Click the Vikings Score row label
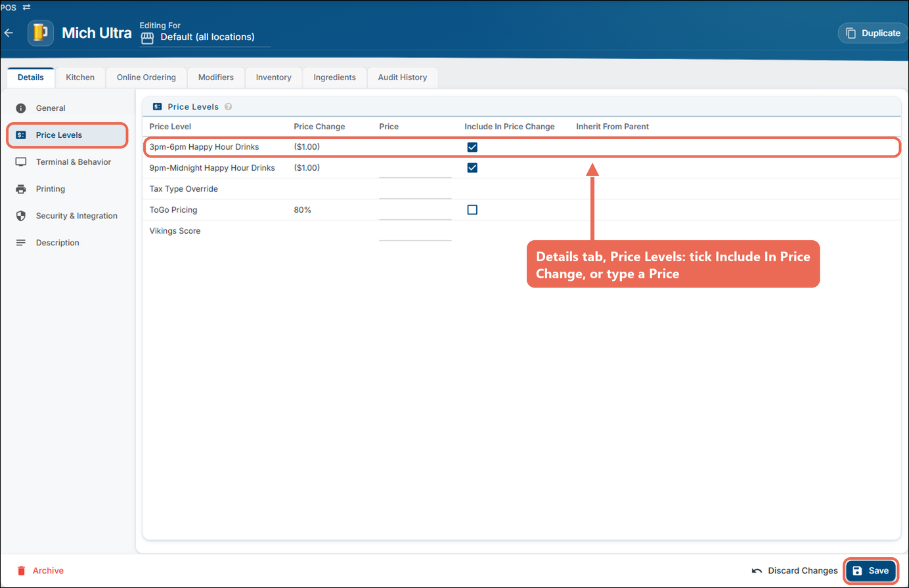Image resolution: width=909 pixels, height=588 pixels. (175, 231)
